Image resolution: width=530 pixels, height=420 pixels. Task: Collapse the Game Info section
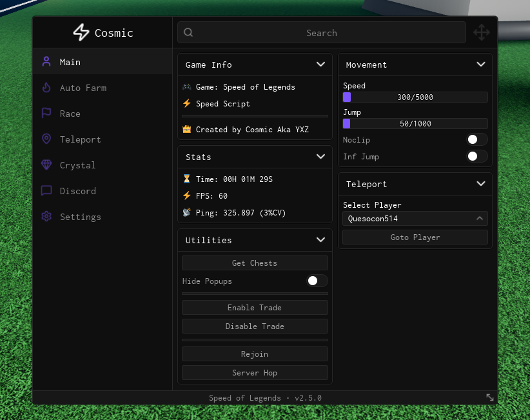[320, 65]
